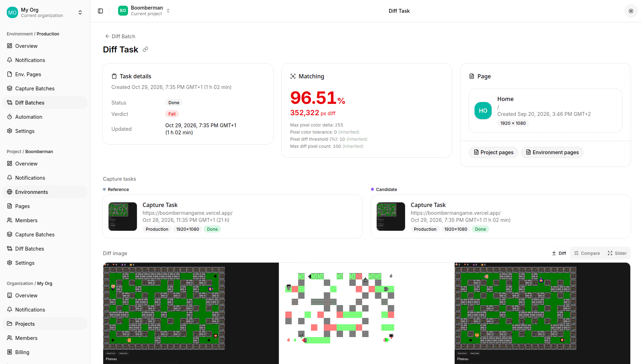Switch diff image to Compare view
The height and width of the screenshot is (364, 642).
pyautogui.click(x=587, y=253)
